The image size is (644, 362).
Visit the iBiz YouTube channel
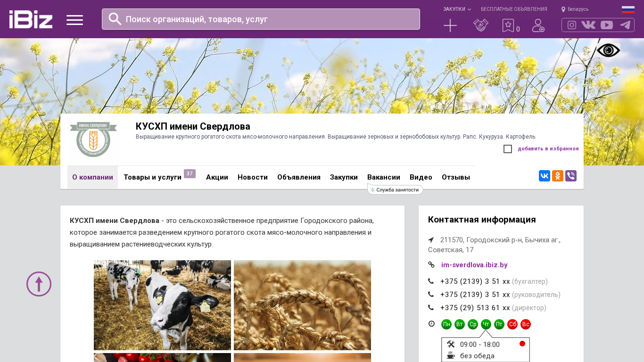point(607,25)
